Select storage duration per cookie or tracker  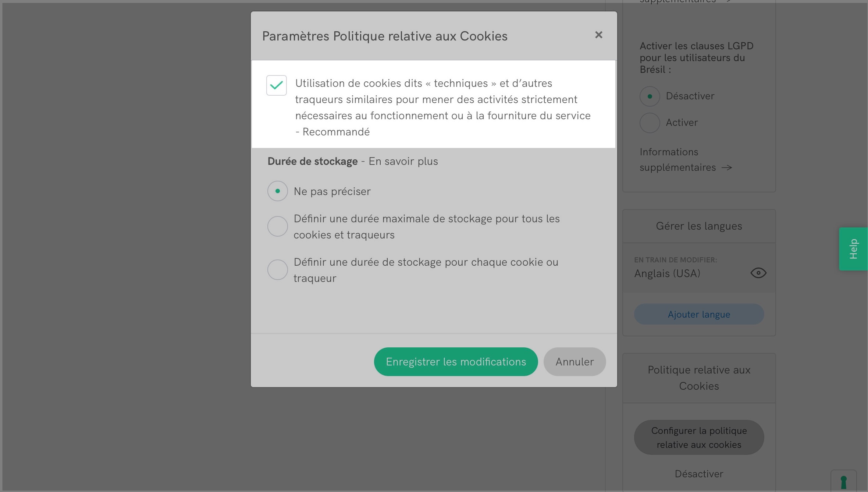278,270
